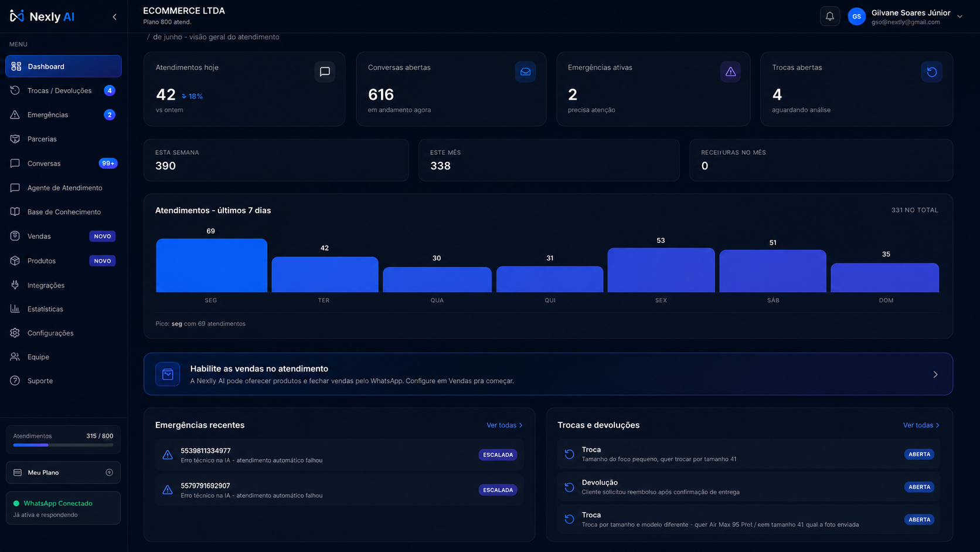The image size is (980, 552).
Task: Click the arrow icon on Meu Plano
Action: pyautogui.click(x=109, y=472)
